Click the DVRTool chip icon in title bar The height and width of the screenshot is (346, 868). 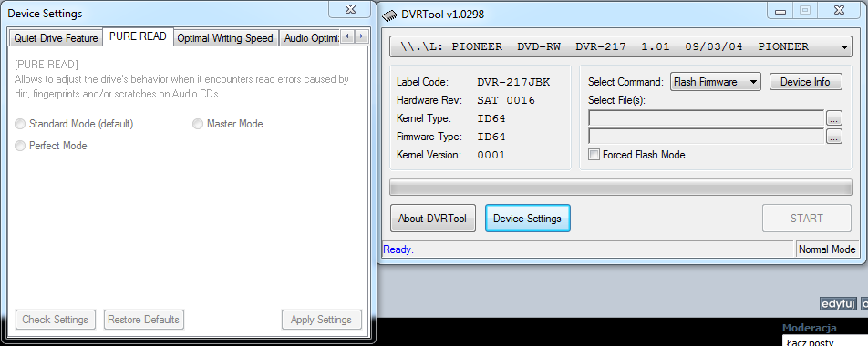tap(389, 15)
